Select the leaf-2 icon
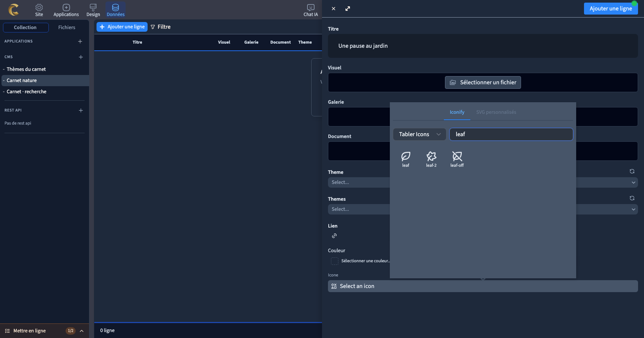Viewport: 644px width, 338px height. pos(431,159)
